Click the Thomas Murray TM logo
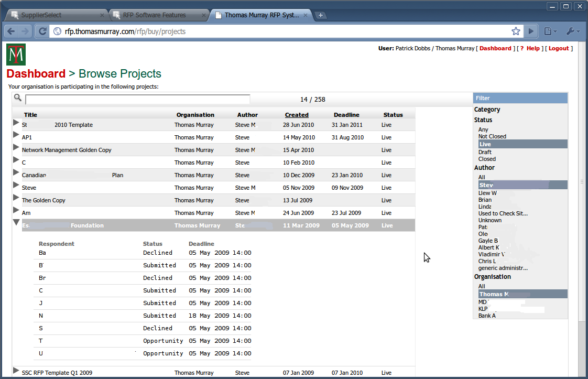Image resolution: width=588 pixels, height=379 pixels. [x=16, y=55]
